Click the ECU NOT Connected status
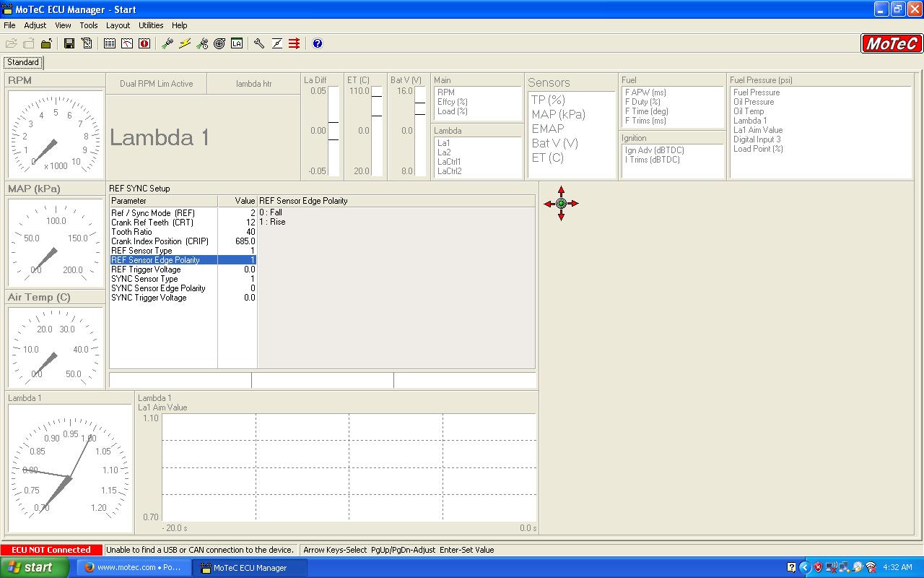The height and width of the screenshot is (578, 924). 52,550
